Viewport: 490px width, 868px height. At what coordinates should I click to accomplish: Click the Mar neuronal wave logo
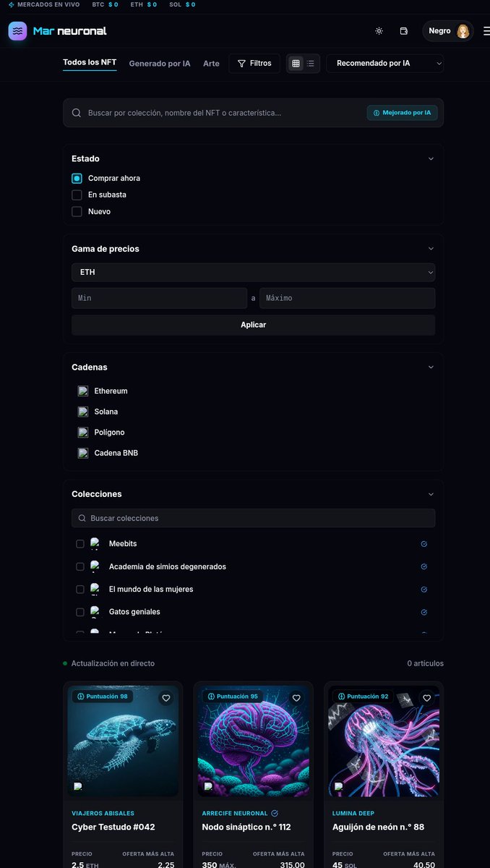coord(18,31)
